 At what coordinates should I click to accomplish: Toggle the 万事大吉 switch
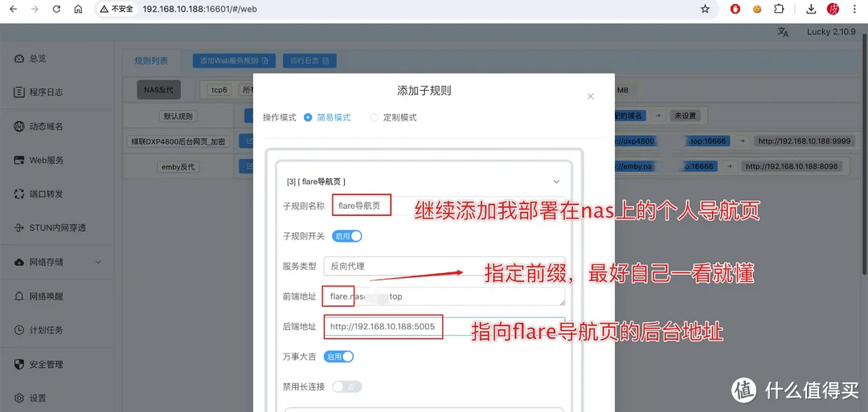point(338,357)
